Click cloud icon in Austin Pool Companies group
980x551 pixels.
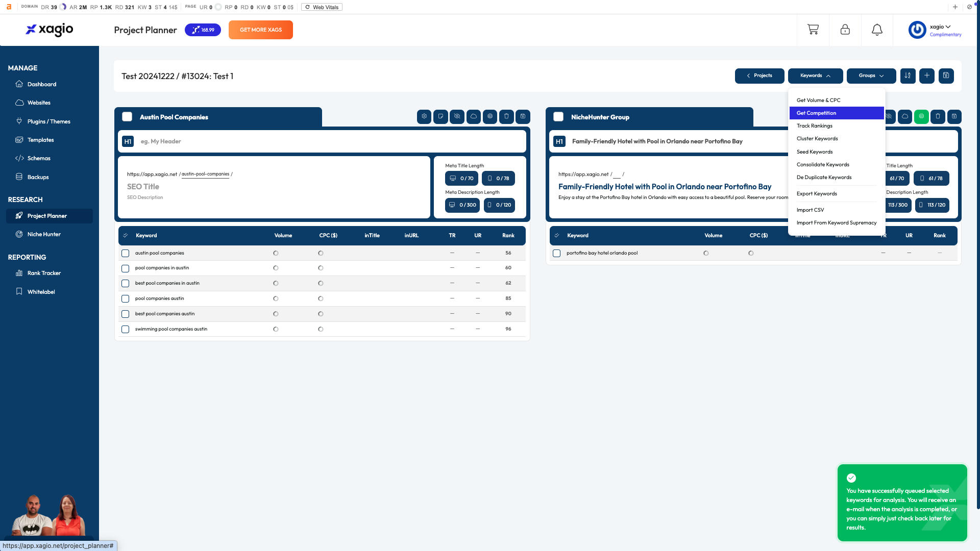(x=474, y=117)
